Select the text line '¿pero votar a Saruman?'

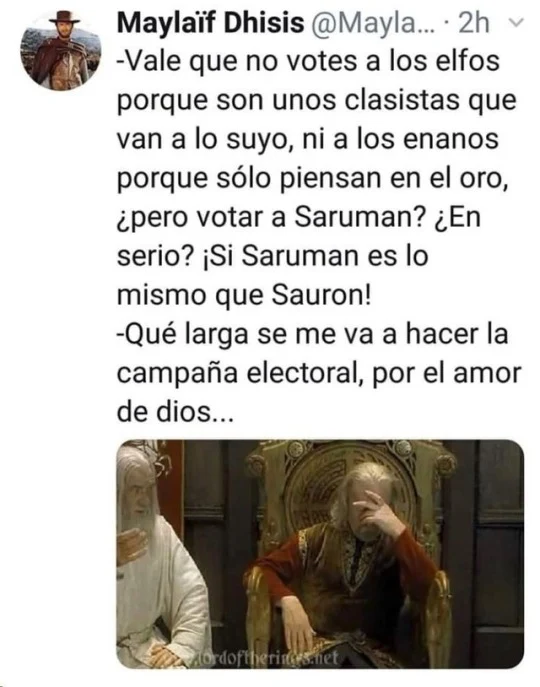tap(272, 217)
